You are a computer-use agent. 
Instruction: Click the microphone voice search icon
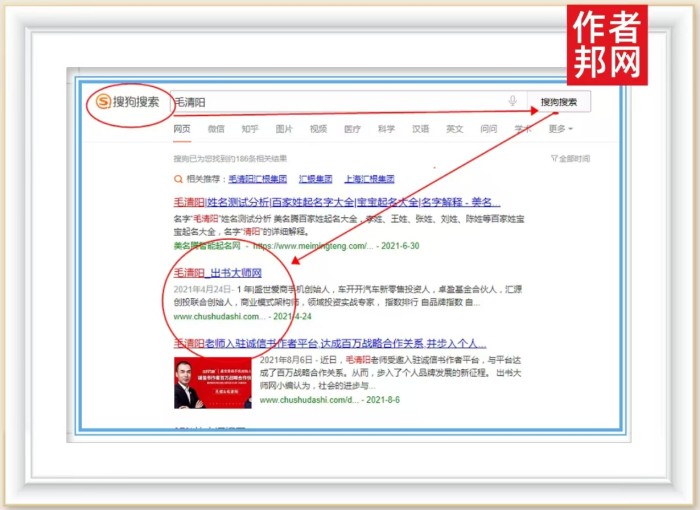pyautogui.click(x=512, y=102)
